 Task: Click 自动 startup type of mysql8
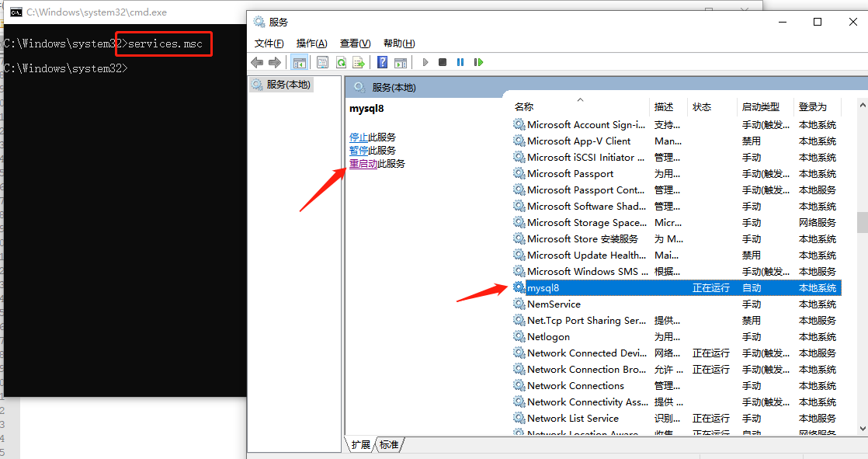752,288
